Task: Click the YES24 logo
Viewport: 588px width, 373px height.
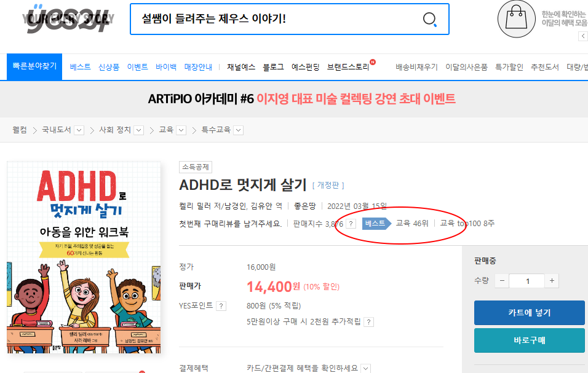Action: coord(68,18)
